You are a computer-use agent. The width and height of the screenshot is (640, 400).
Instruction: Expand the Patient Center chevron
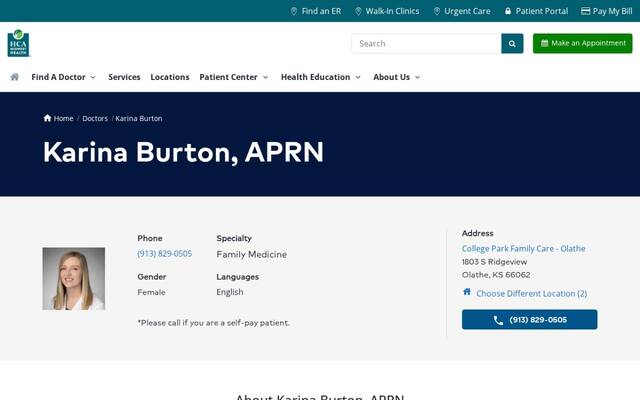point(265,77)
